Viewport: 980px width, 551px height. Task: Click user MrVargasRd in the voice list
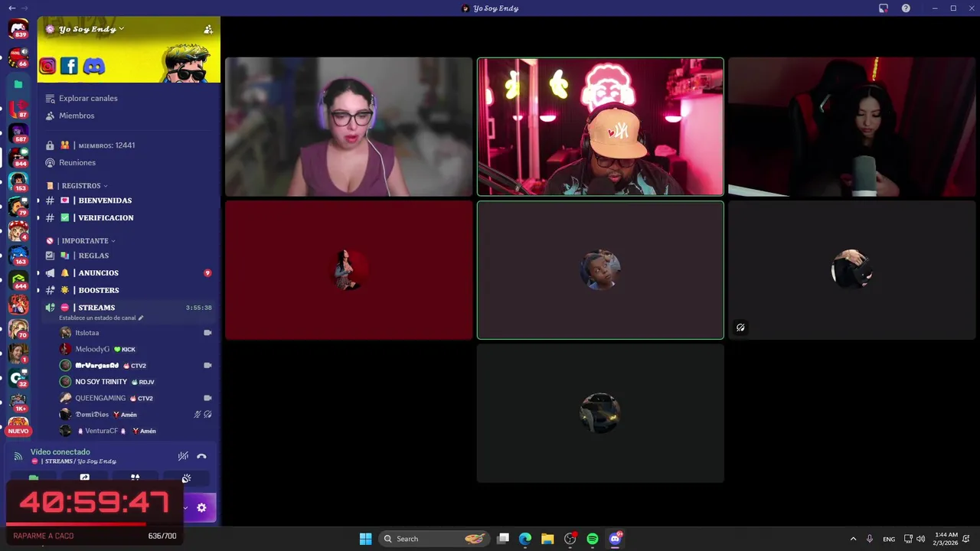(x=135, y=366)
